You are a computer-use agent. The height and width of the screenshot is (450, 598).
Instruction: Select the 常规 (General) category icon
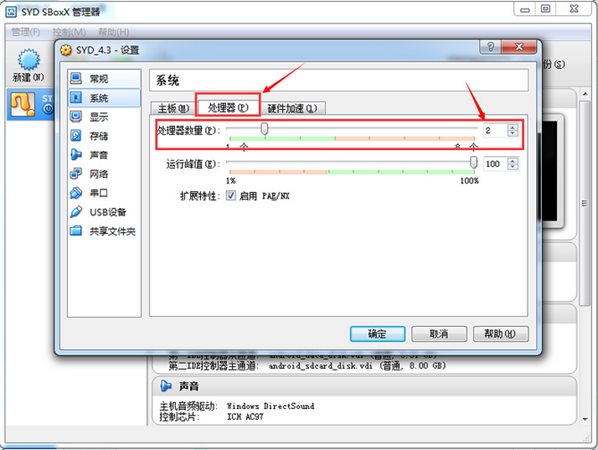(76, 78)
